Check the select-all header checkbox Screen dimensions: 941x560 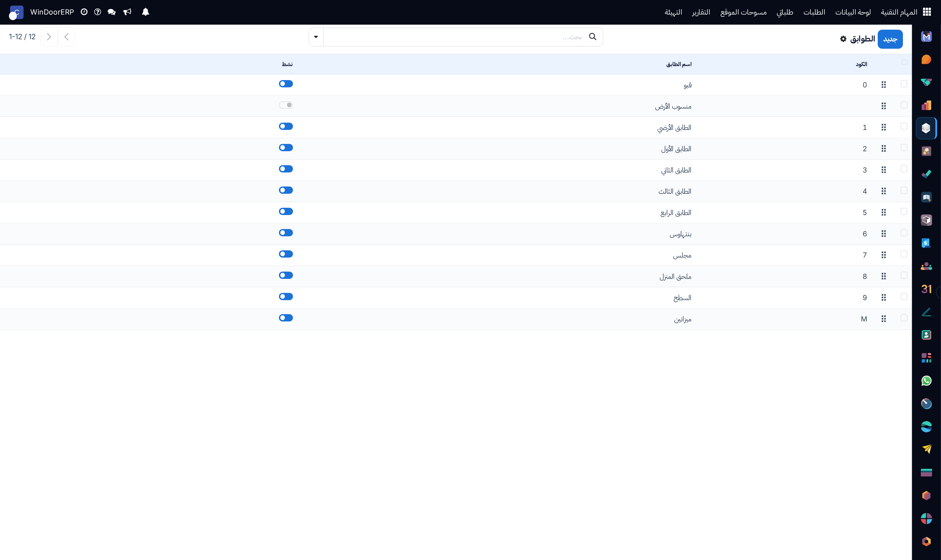click(904, 62)
